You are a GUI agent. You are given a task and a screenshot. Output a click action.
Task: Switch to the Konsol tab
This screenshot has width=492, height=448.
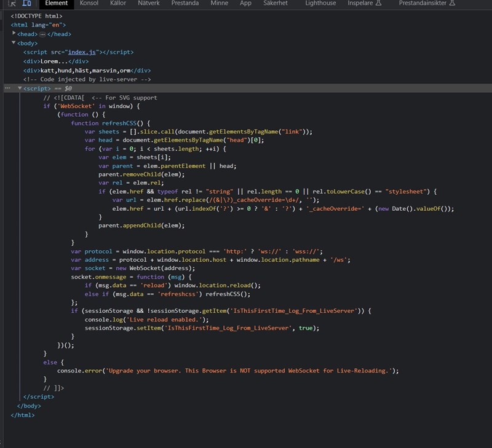tap(89, 3)
